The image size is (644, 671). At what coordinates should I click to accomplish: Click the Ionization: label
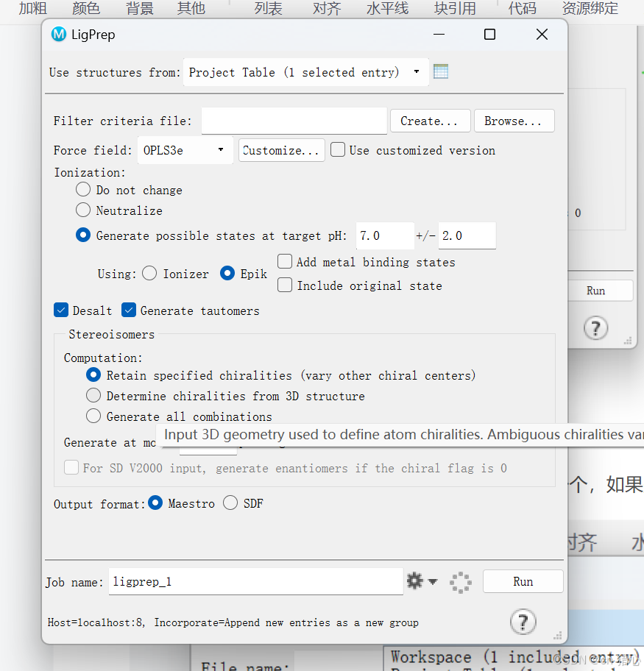[x=90, y=172]
